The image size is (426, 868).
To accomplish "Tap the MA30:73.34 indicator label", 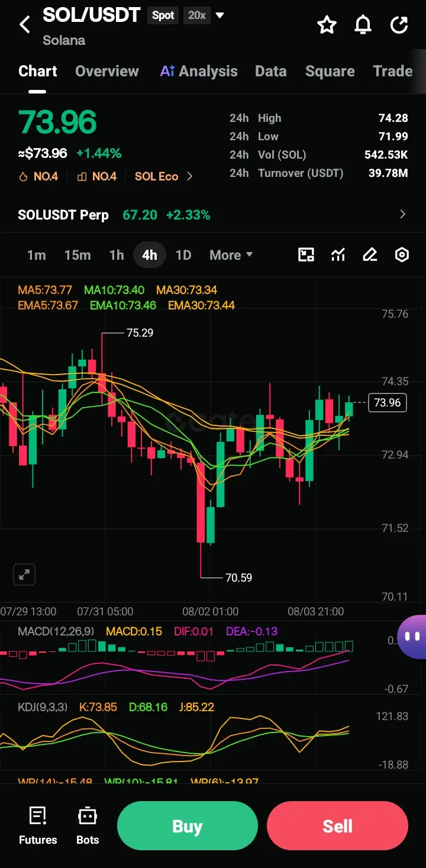I will [187, 290].
